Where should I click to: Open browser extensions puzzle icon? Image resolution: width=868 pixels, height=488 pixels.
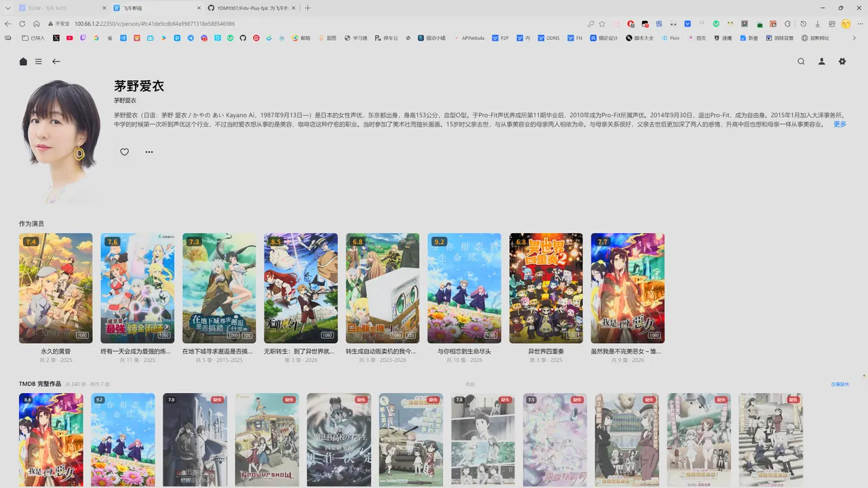coord(788,24)
